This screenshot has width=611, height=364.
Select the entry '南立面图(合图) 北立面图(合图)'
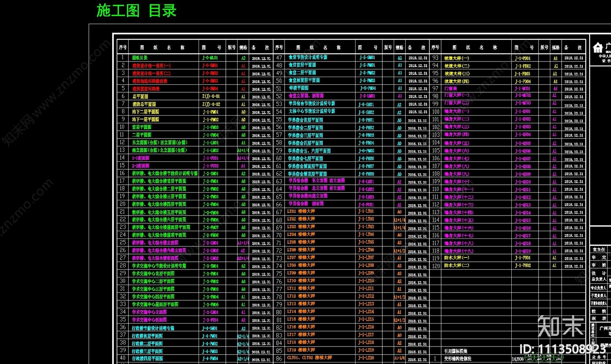(160, 150)
